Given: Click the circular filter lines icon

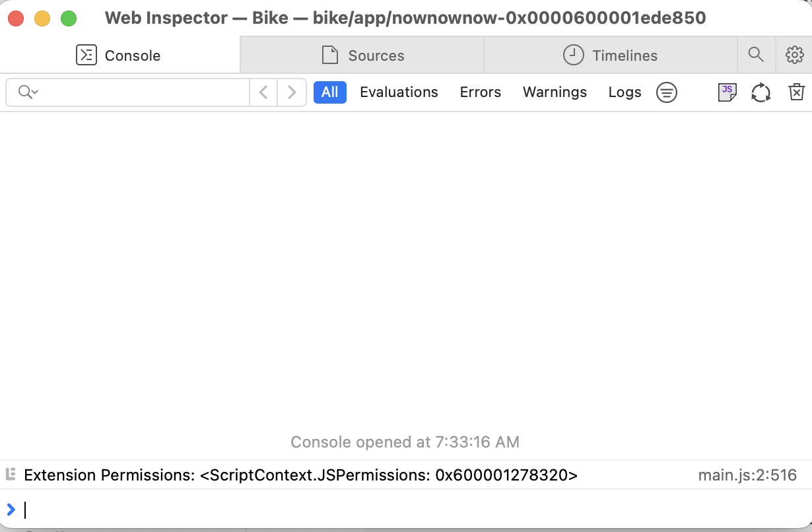Looking at the screenshot, I should click(667, 92).
